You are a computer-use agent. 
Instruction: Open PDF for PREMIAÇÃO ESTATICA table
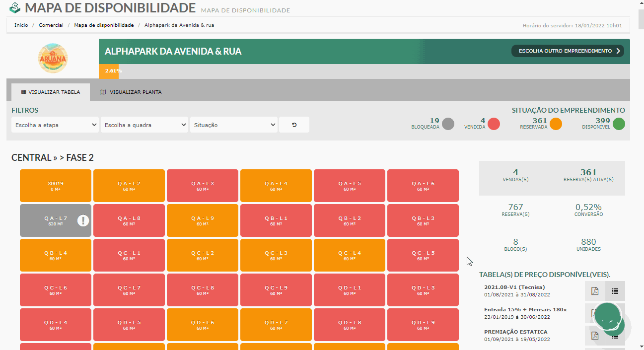[x=595, y=336]
